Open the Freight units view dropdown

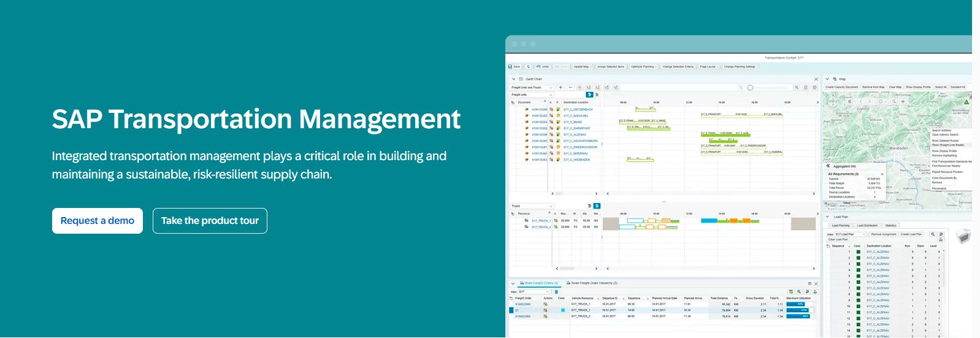pyautogui.click(x=532, y=94)
